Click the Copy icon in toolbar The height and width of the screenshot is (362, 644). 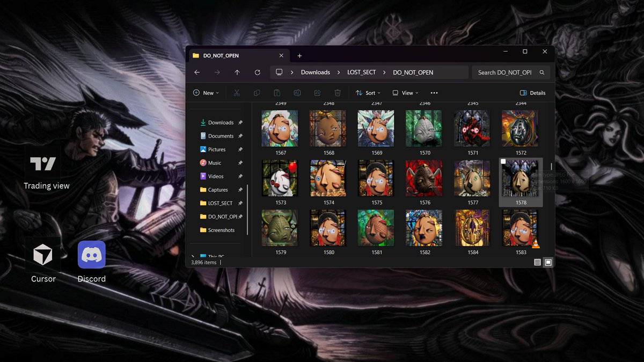257,93
